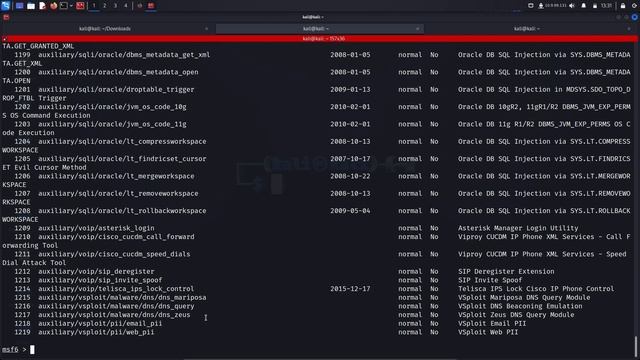Click the red terminal title bar

pyautogui.click(x=320, y=38)
